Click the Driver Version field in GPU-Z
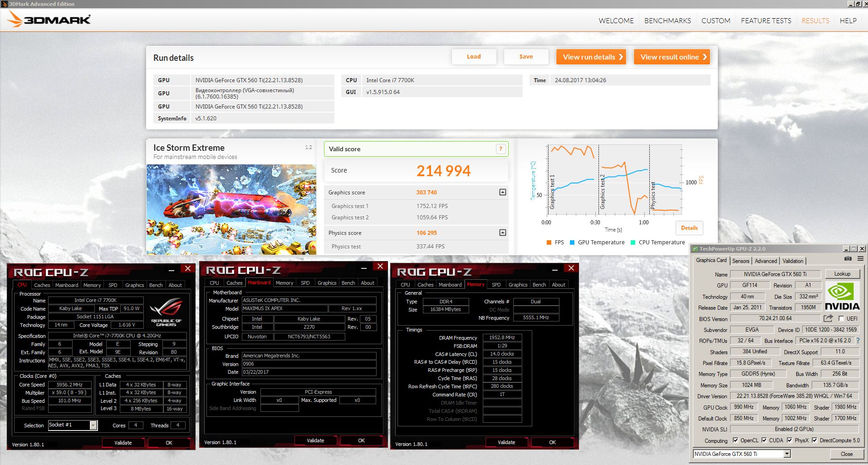The width and height of the screenshot is (868, 465). coord(794,396)
